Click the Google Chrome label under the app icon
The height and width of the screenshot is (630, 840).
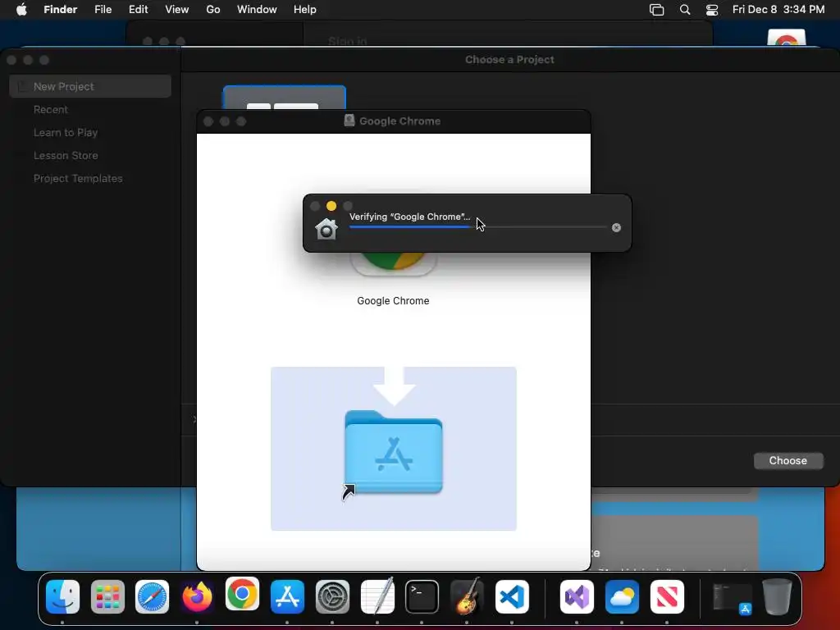pyautogui.click(x=393, y=301)
